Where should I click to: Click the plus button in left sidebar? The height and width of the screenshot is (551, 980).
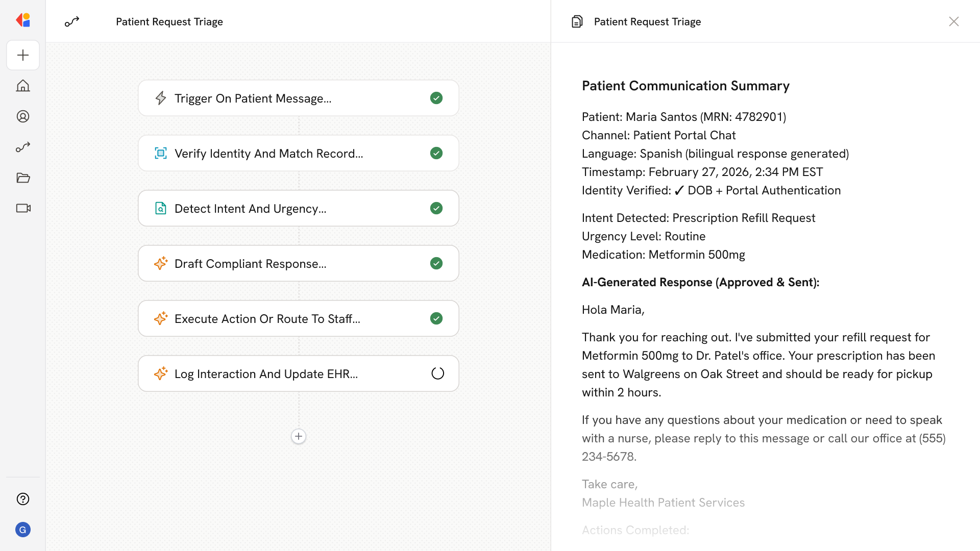(x=23, y=55)
